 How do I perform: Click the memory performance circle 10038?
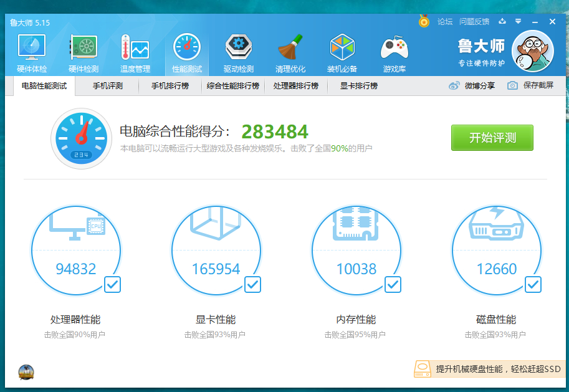[x=356, y=251]
